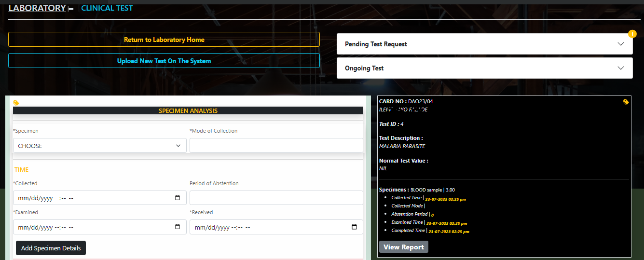
Task: Focus the Mode of Collection input
Action: [276, 146]
